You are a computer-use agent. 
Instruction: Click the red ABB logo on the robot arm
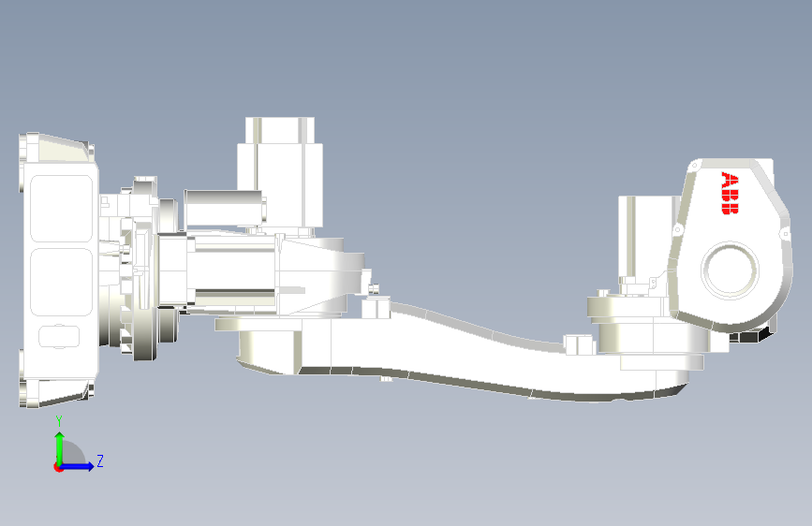click(x=730, y=193)
